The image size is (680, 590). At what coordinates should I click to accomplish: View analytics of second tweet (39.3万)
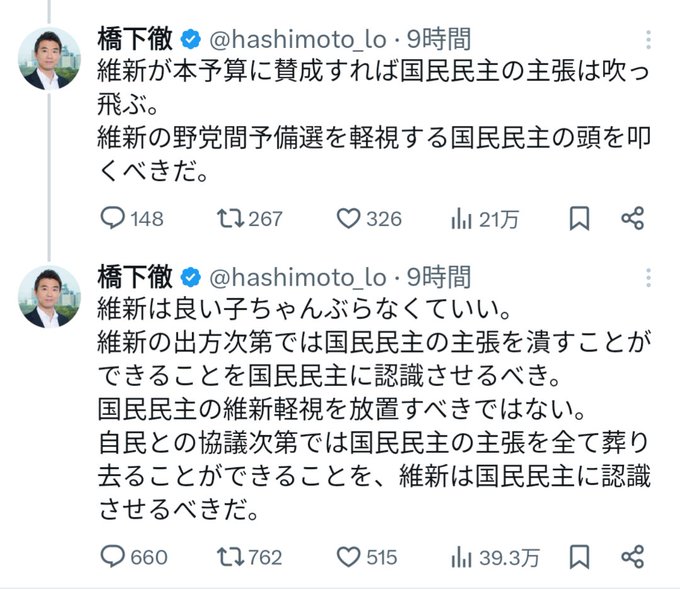(x=495, y=557)
